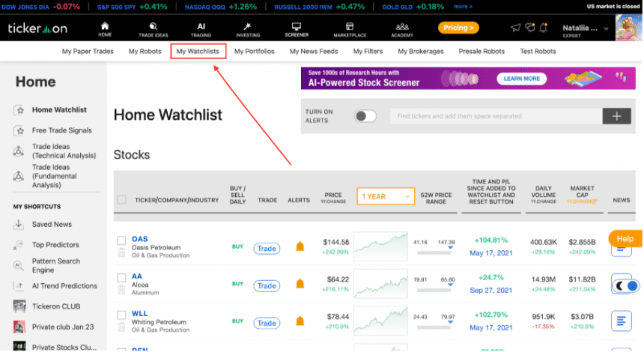Expand the 'more >' market indices link

[463, 7]
